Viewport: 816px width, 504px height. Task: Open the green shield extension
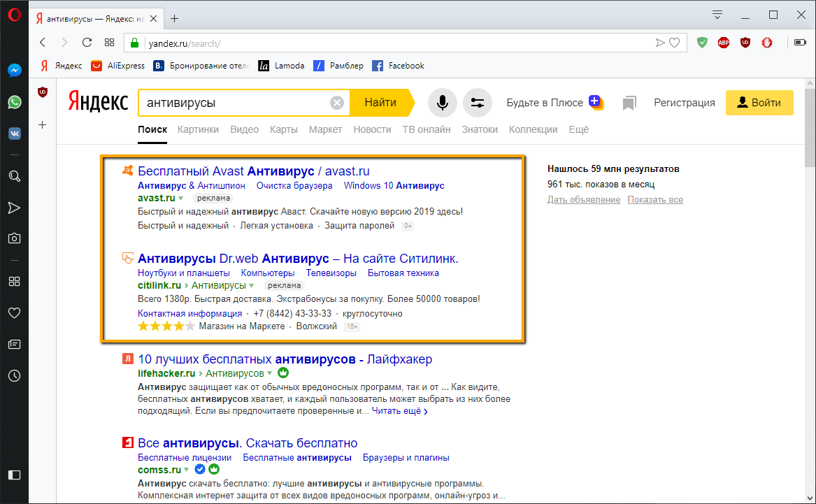702,43
